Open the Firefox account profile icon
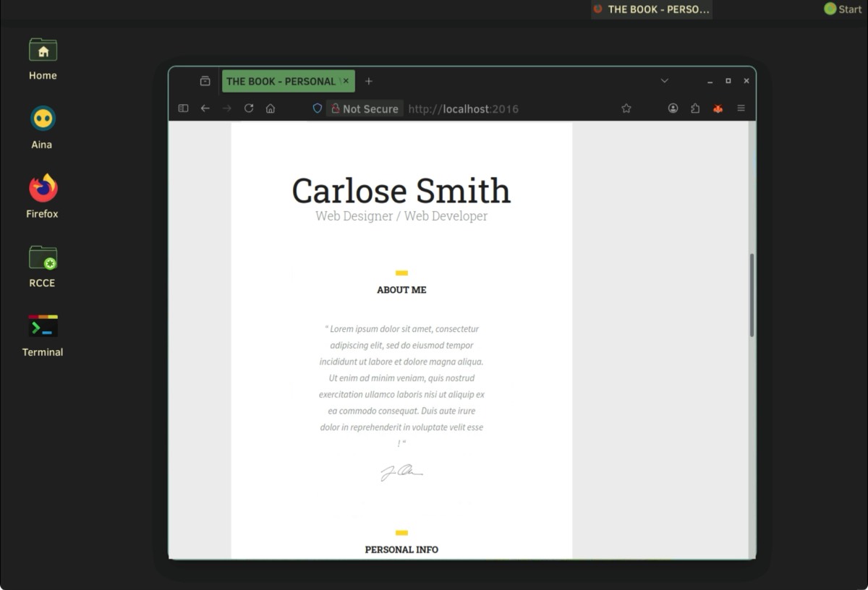 pos(673,108)
